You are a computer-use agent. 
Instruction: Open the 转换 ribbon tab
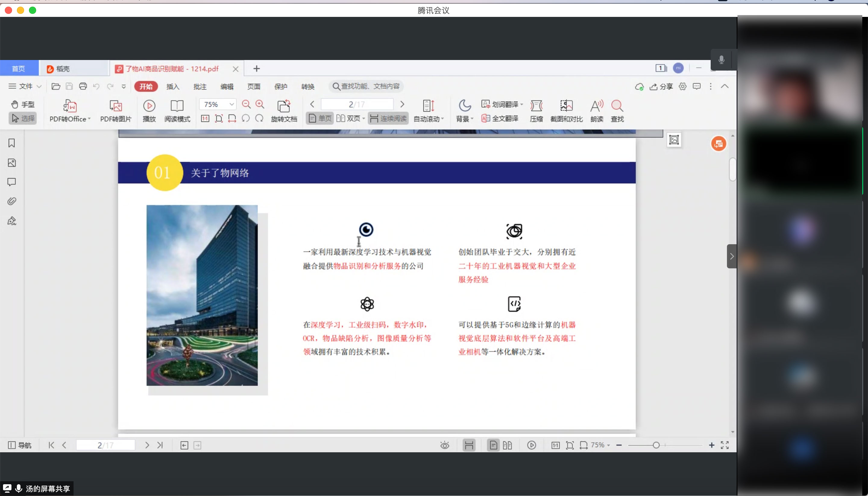point(307,87)
